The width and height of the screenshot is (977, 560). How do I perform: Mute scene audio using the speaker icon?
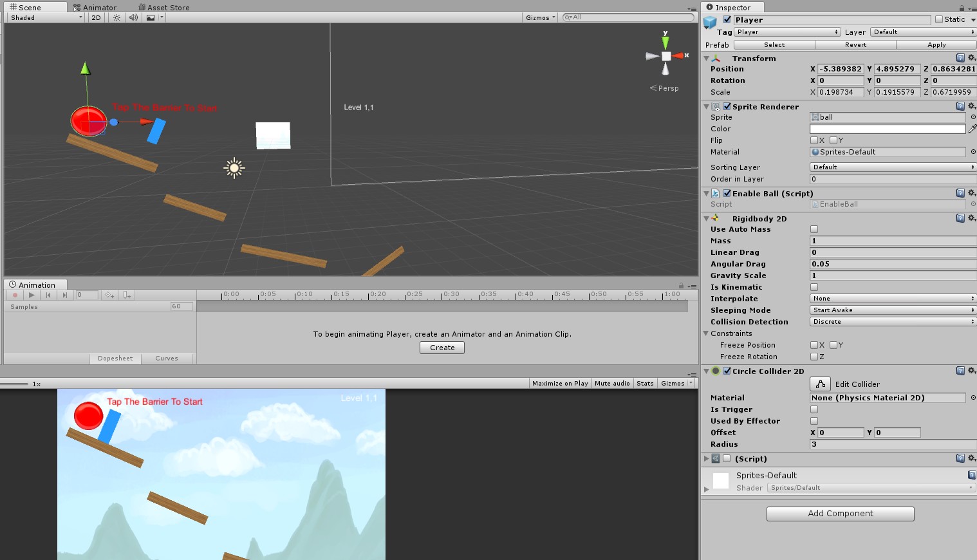(133, 17)
